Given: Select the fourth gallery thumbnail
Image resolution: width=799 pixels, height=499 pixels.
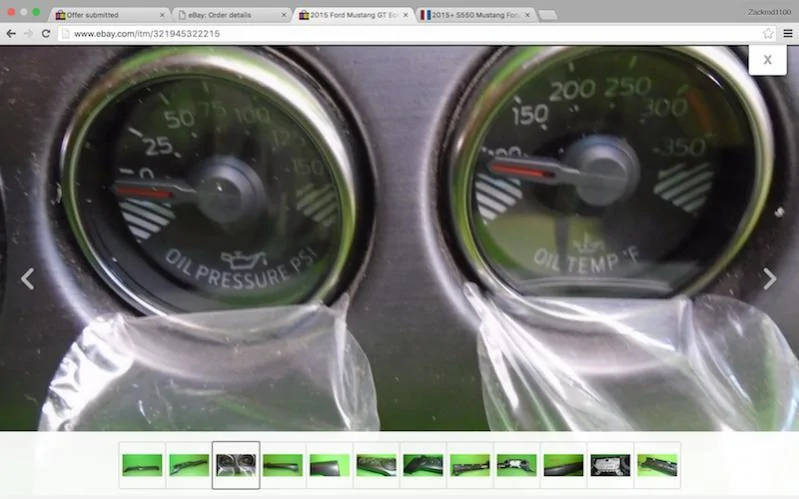Looking at the screenshot, I should pyautogui.click(x=283, y=465).
